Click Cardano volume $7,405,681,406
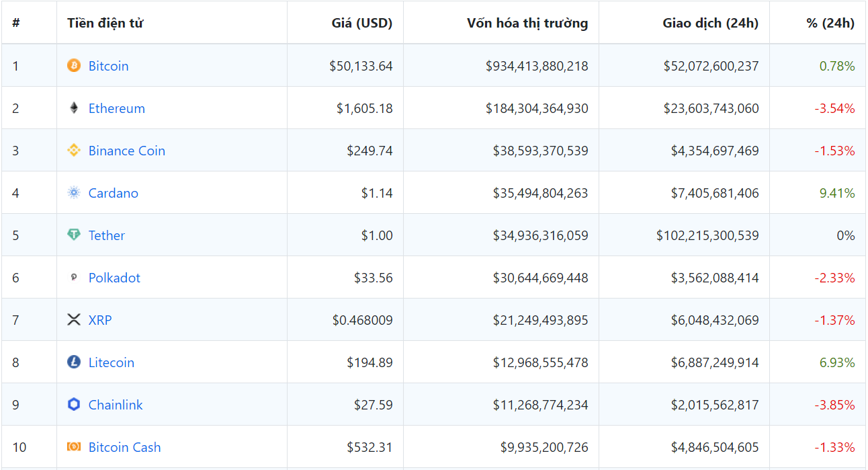This screenshot has width=868, height=470. coord(715,193)
